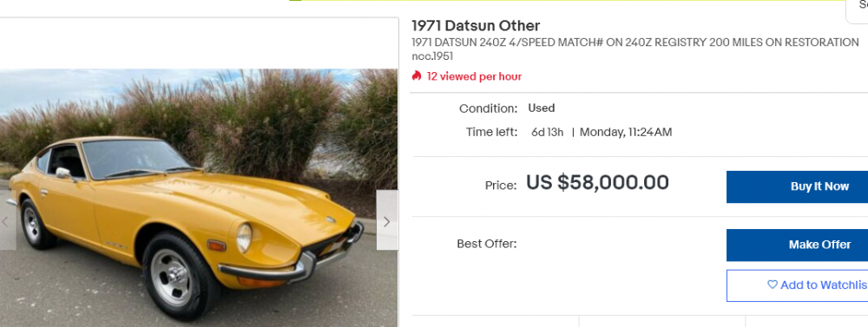
Task: Click the "Condition:" label
Action: click(x=488, y=109)
